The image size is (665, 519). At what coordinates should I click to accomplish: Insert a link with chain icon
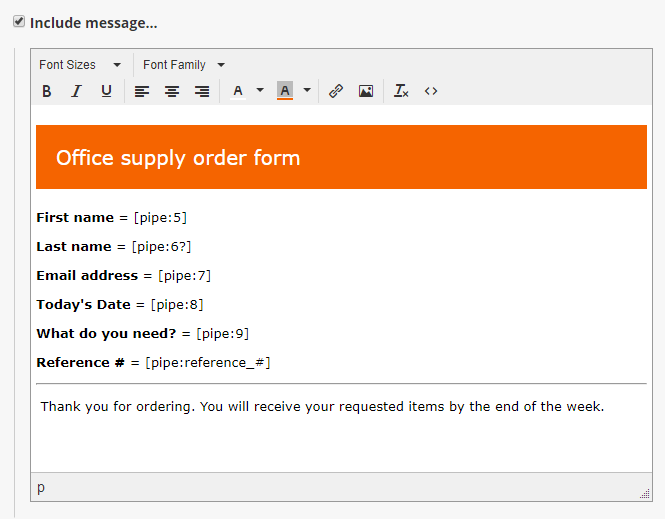[x=336, y=91]
